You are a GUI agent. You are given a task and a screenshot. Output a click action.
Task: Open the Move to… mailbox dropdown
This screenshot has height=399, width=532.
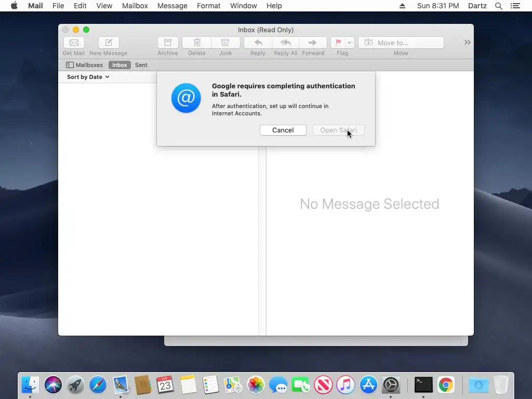tap(401, 43)
